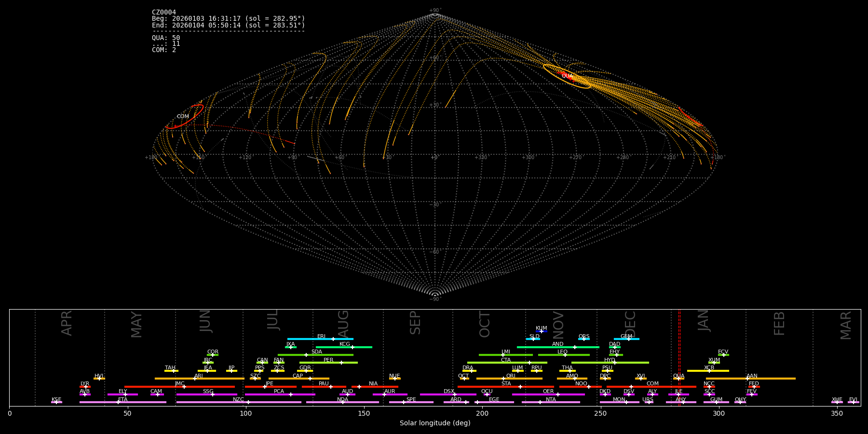Click the QUA radiant label on the sky map
This screenshot has height=434, width=868.
click(x=567, y=76)
